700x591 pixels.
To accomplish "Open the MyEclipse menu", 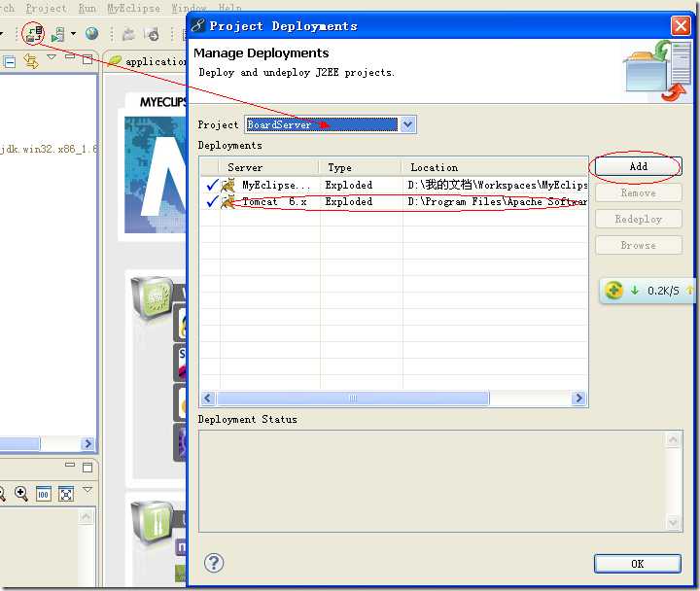I will pyautogui.click(x=134, y=8).
